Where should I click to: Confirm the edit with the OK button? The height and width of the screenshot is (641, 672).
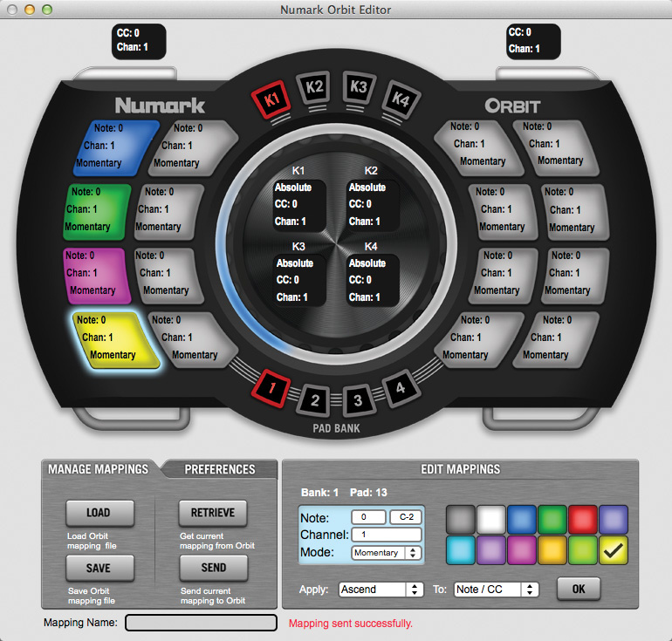(x=579, y=590)
